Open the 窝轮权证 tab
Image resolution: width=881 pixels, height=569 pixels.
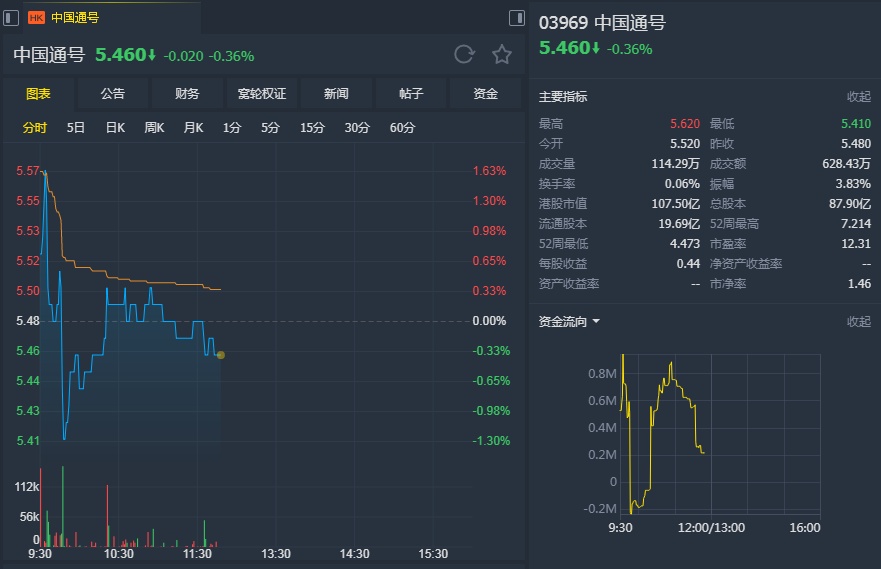[x=262, y=94]
